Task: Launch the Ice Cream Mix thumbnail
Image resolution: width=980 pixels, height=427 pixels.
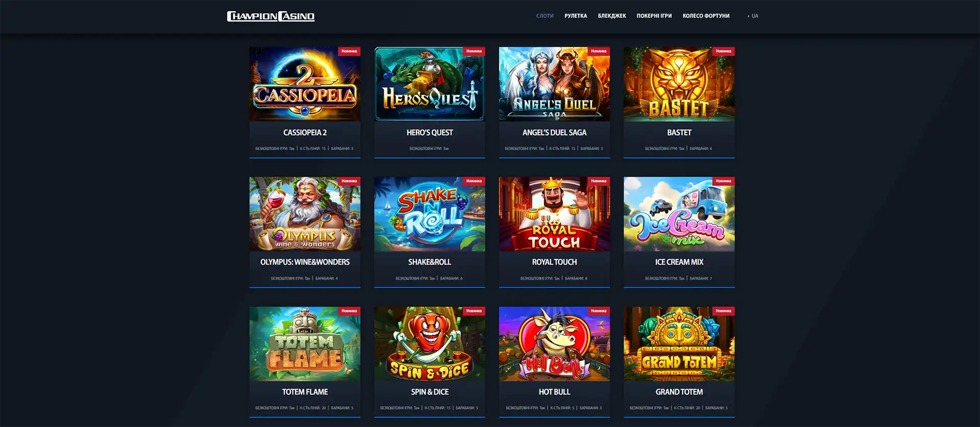Action: [679, 214]
